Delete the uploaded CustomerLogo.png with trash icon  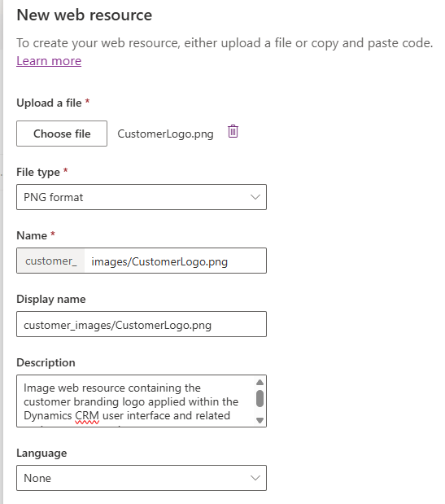coord(233,131)
